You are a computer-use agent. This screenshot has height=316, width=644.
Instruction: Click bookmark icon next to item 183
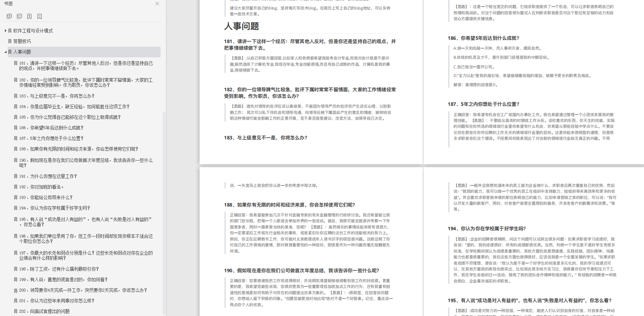[16, 96]
